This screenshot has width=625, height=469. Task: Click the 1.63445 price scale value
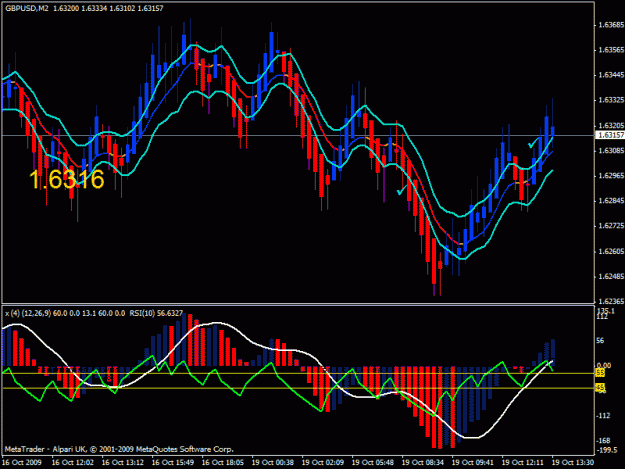point(611,75)
